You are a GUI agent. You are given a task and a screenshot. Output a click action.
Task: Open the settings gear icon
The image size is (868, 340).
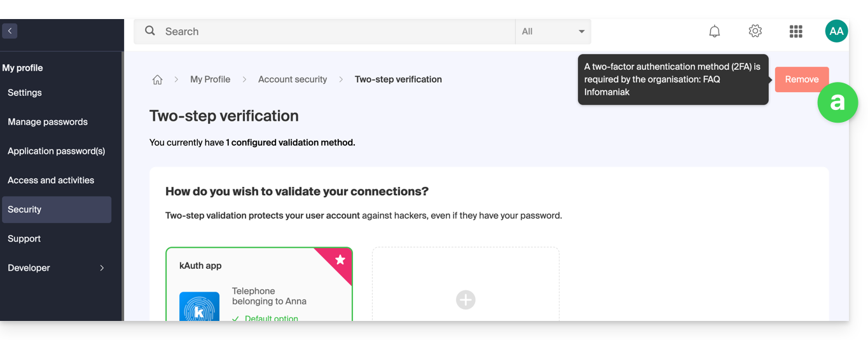pyautogui.click(x=755, y=31)
